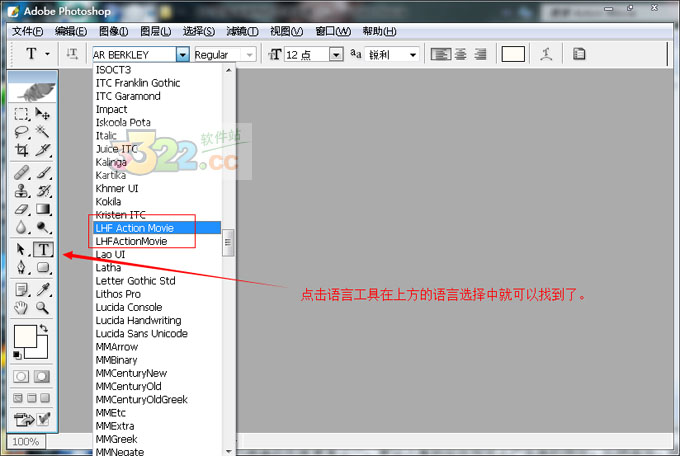Select the Clone Stamp tool
The width and height of the screenshot is (680, 456).
21,191
